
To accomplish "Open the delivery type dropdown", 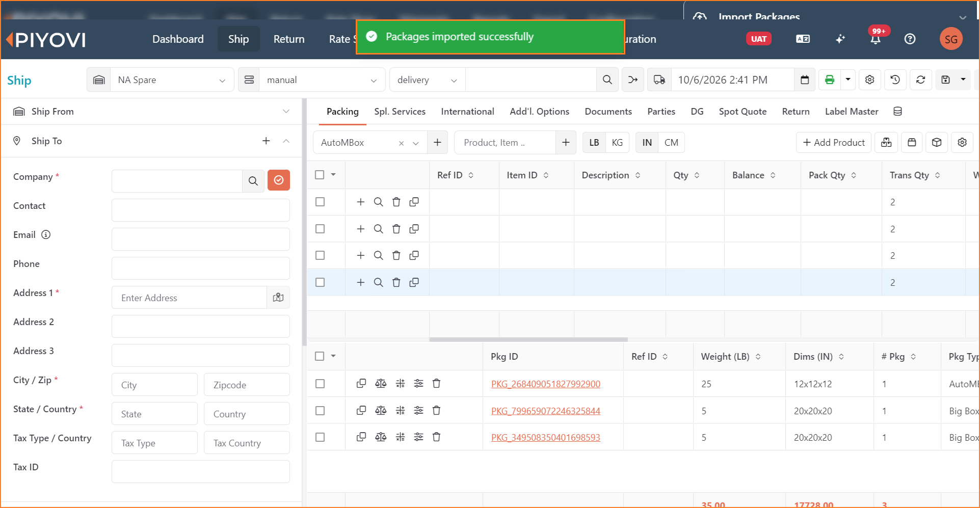I will coord(427,80).
